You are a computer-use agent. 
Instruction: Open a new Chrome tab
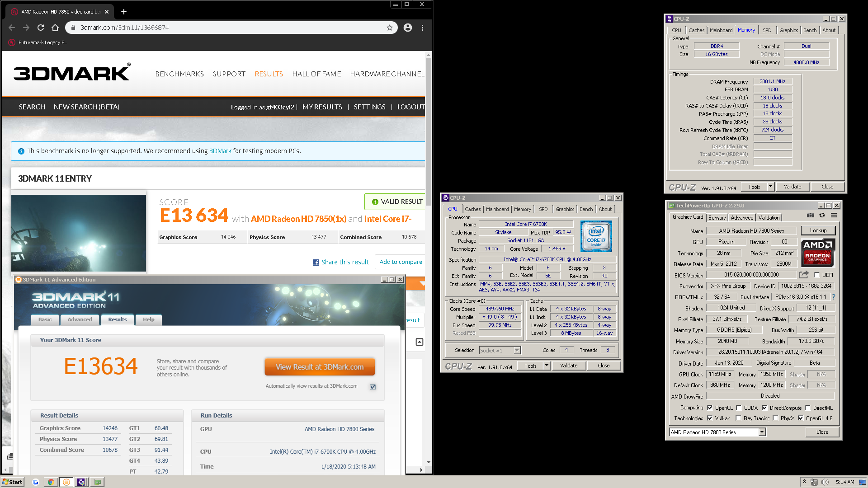pyautogui.click(x=124, y=12)
